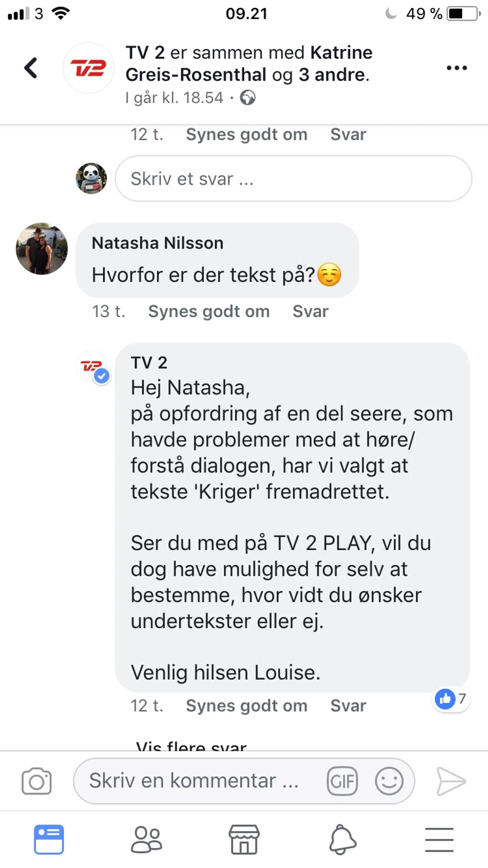Open the Friends tab

click(146, 839)
